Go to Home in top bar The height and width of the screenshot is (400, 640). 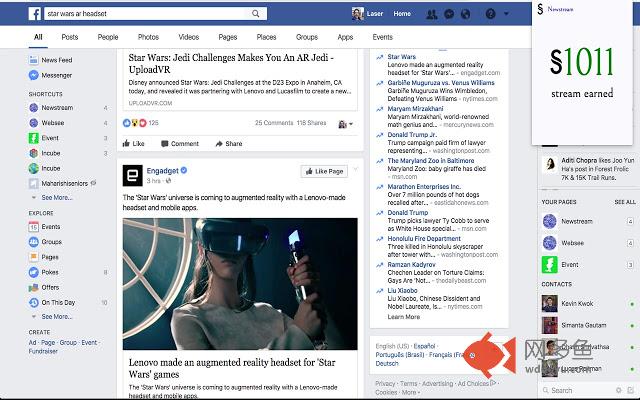tap(402, 14)
